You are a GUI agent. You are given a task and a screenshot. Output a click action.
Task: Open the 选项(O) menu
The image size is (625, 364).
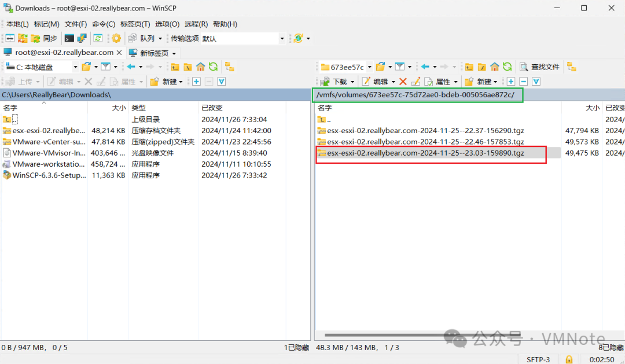(167, 24)
